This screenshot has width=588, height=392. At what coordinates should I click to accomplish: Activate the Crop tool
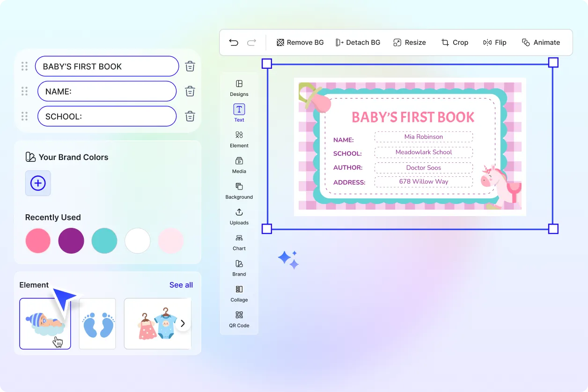455,43
